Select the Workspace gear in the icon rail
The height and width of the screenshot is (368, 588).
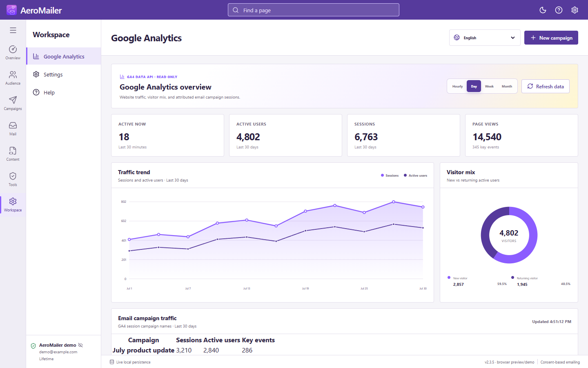(x=13, y=204)
